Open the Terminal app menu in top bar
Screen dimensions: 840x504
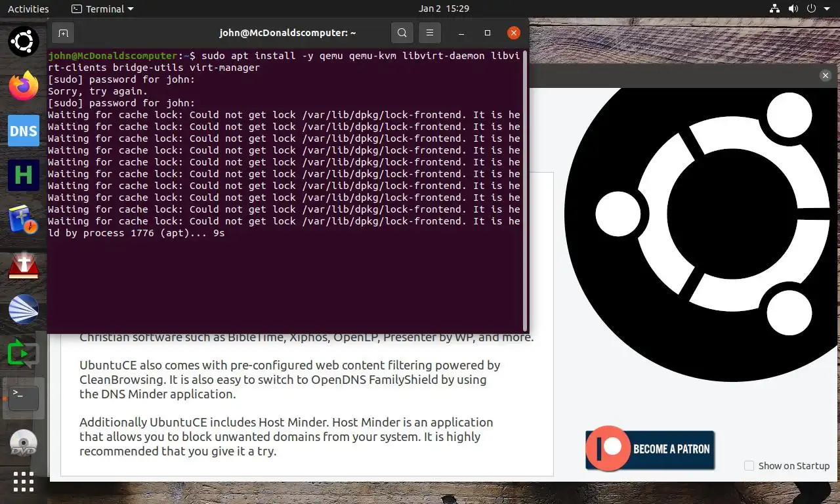coord(102,9)
